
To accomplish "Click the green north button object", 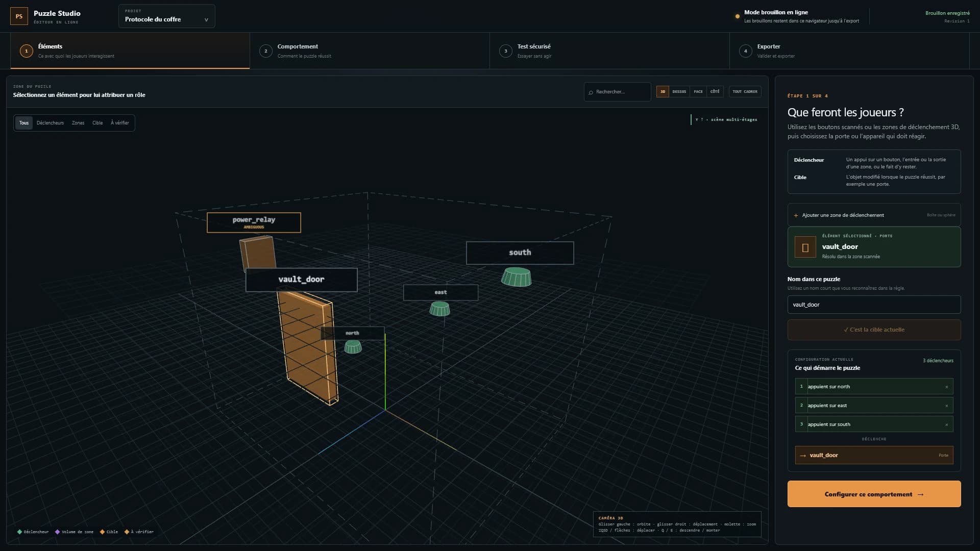I will point(353,347).
